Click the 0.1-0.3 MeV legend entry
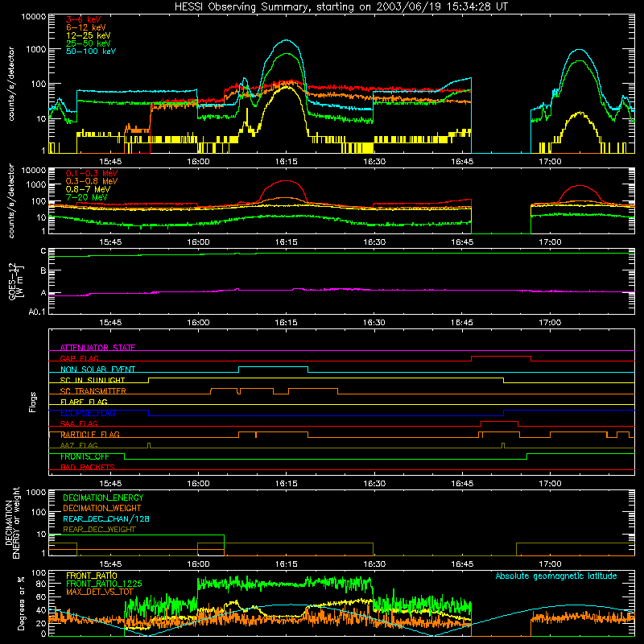The width and height of the screenshot is (644, 644). point(92,173)
